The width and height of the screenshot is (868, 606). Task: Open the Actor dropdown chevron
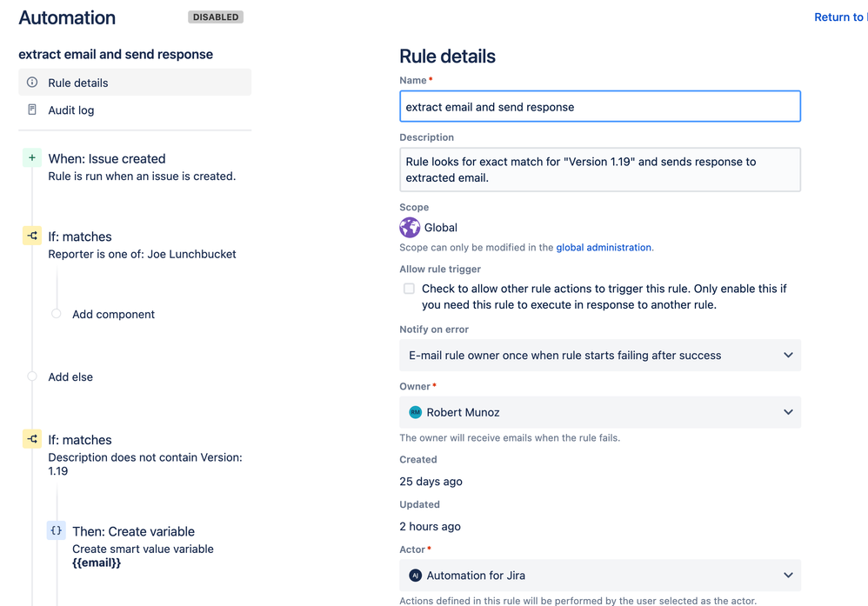(788, 576)
